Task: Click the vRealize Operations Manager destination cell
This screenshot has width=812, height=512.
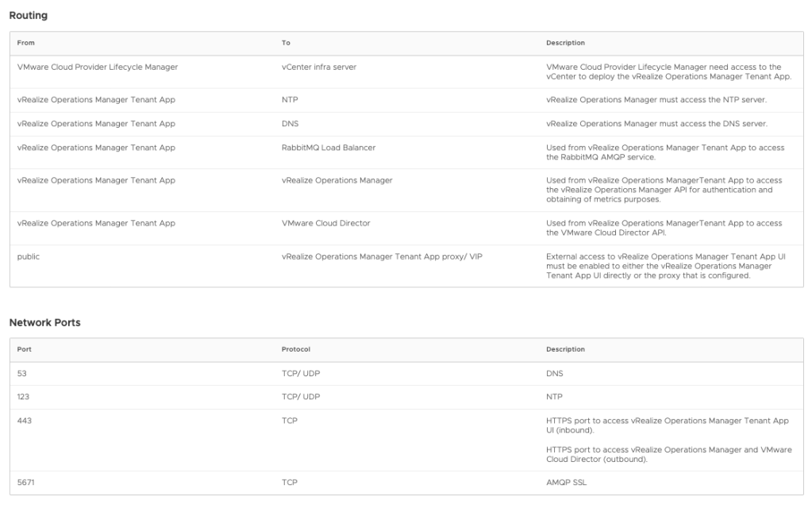Action: click(x=337, y=180)
